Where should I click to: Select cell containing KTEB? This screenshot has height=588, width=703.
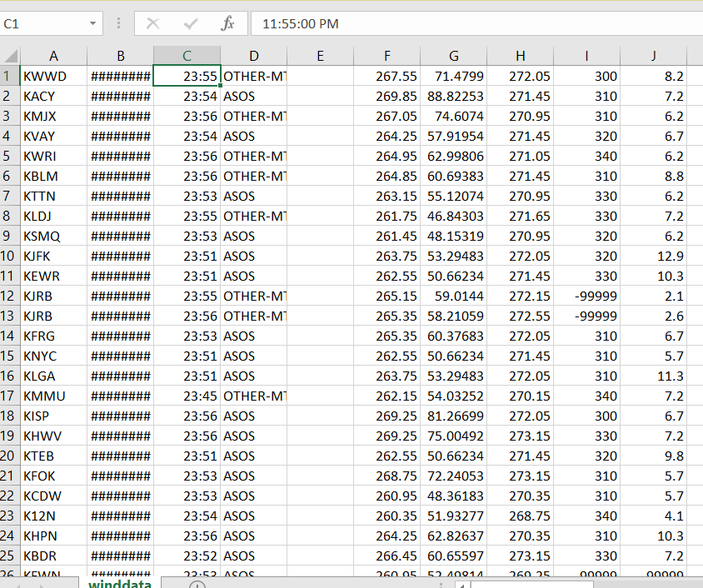click(x=54, y=456)
